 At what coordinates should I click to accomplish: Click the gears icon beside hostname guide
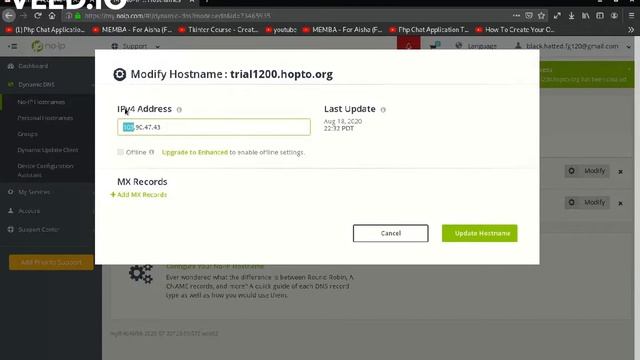[x=141, y=274]
